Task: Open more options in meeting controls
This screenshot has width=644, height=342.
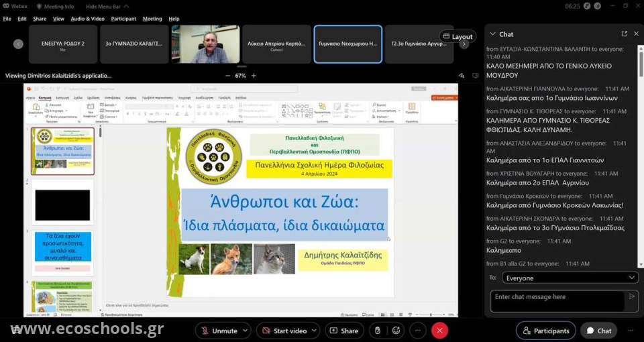Action: point(418,331)
